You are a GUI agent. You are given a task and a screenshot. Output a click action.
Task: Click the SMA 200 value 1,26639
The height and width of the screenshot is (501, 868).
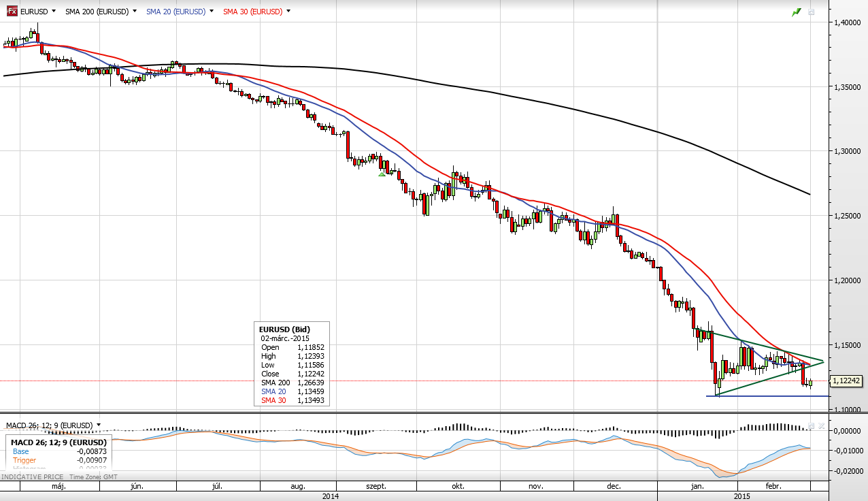click(310, 383)
